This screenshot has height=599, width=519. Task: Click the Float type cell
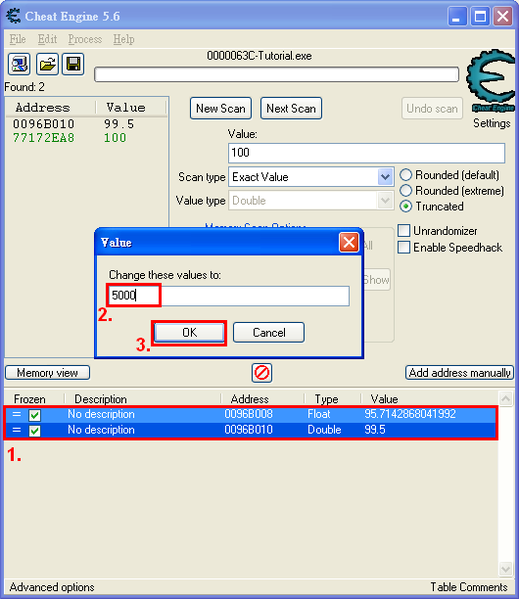tap(319, 414)
